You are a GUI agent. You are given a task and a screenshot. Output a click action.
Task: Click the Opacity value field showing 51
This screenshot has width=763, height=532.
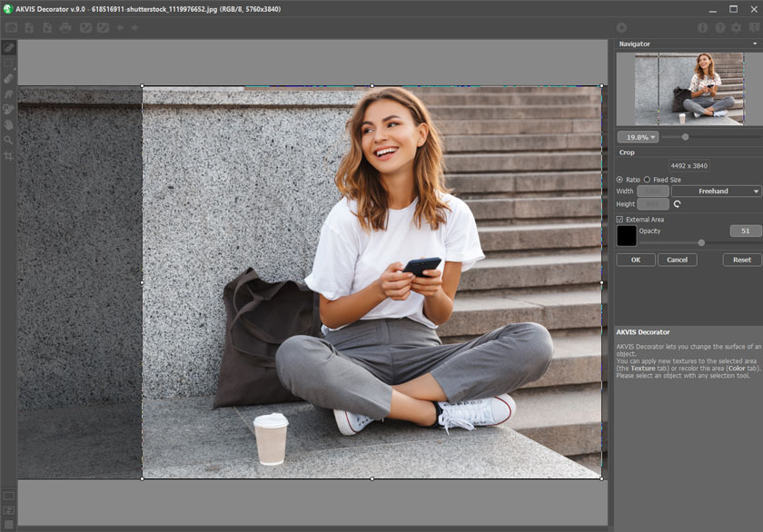(x=745, y=231)
